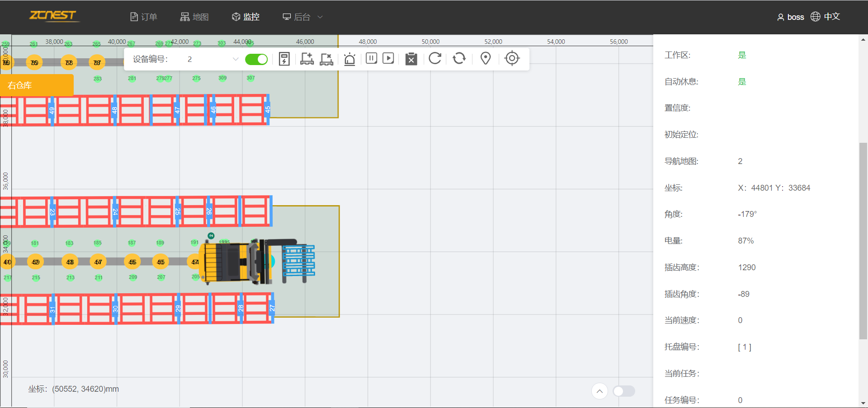The width and height of the screenshot is (868, 408).
Task: Pause the device with the pause icon
Action: tap(371, 58)
